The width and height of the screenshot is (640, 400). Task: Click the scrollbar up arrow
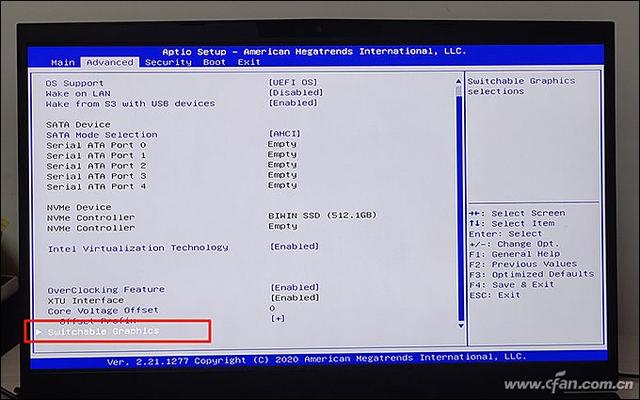click(x=459, y=82)
